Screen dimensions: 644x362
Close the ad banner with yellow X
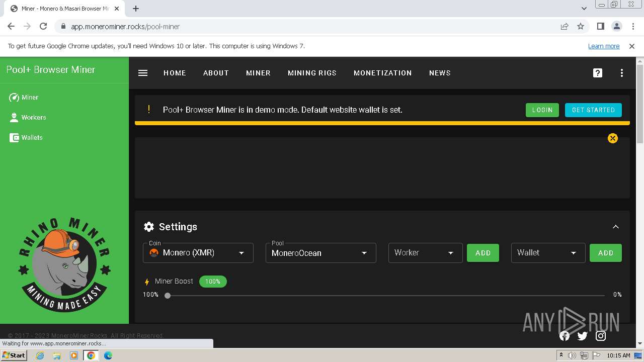pyautogui.click(x=612, y=138)
